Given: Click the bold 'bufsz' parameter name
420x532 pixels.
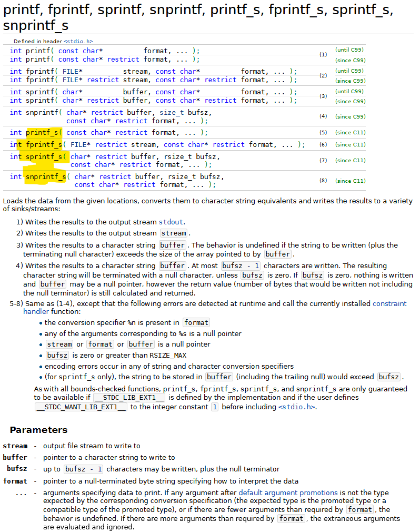Looking at the screenshot, I should [17, 469].
